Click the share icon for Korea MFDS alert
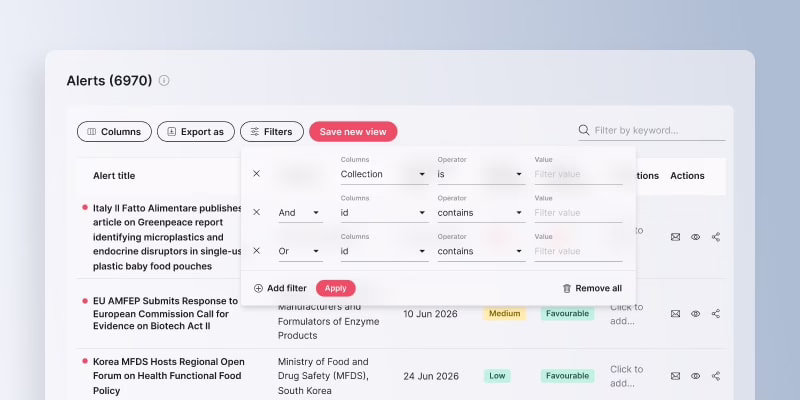 [x=716, y=376]
